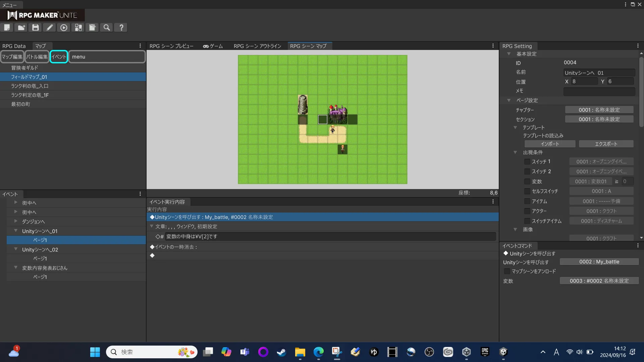Switch to the ゲーム tab
This screenshot has height=362, width=644.
pos(213,46)
